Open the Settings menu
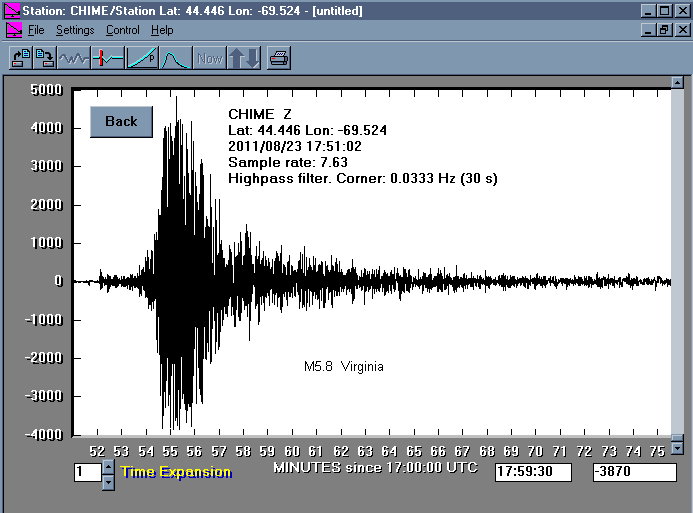The height and width of the screenshot is (513, 693). pyautogui.click(x=75, y=30)
